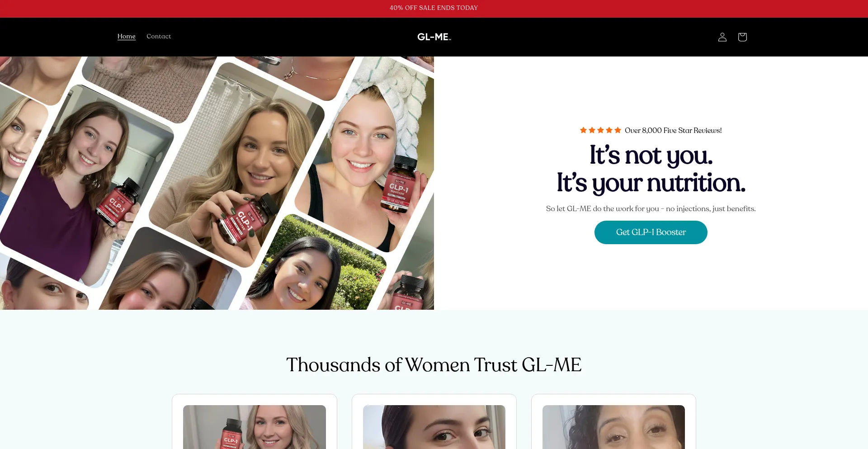
Task: Select the middle dark-haired woman testimonial thumbnail
Action: (434, 427)
